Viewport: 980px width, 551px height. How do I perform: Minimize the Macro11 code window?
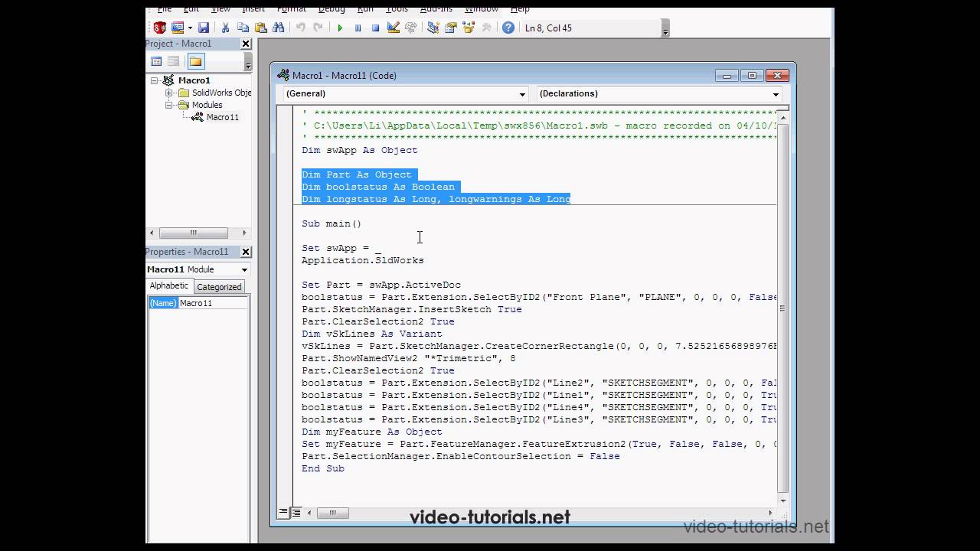click(x=727, y=75)
